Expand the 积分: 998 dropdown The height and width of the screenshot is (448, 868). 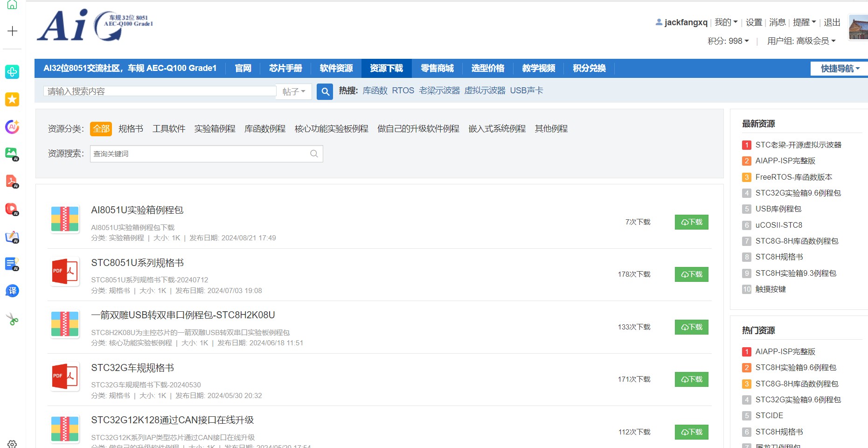tap(728, 41)
